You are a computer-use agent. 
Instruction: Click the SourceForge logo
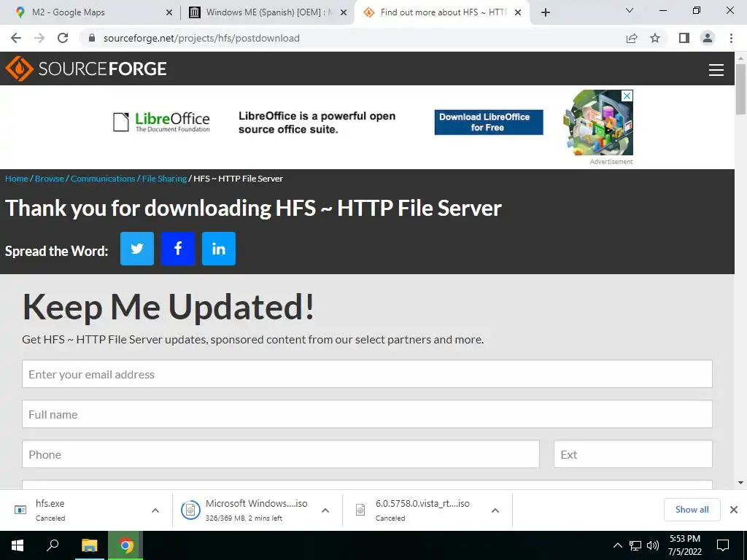pos(86,69)
